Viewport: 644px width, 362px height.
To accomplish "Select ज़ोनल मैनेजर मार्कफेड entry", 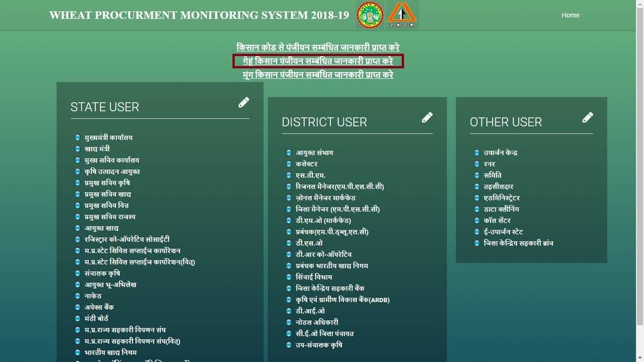I will tap(326, 198).
